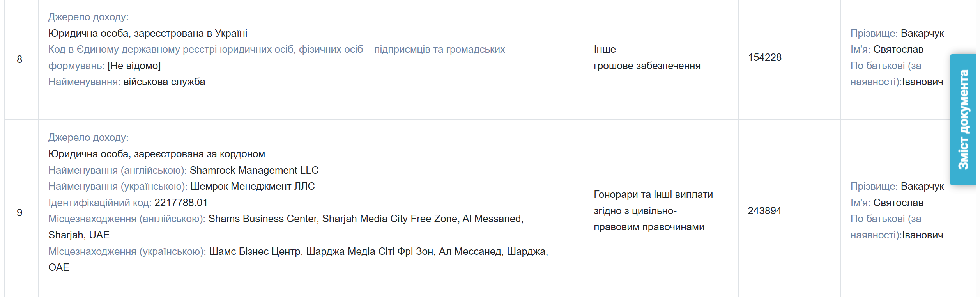The width and height of the screenshot is (980, 297).
Task: Click the income amount 243894
Action: (764, 211)
